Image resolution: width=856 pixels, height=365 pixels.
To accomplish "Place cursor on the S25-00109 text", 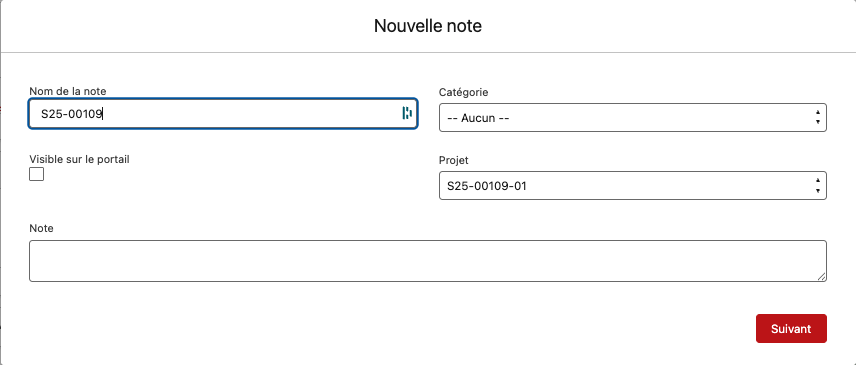I will pyautogui.click(x=72, y=114).
